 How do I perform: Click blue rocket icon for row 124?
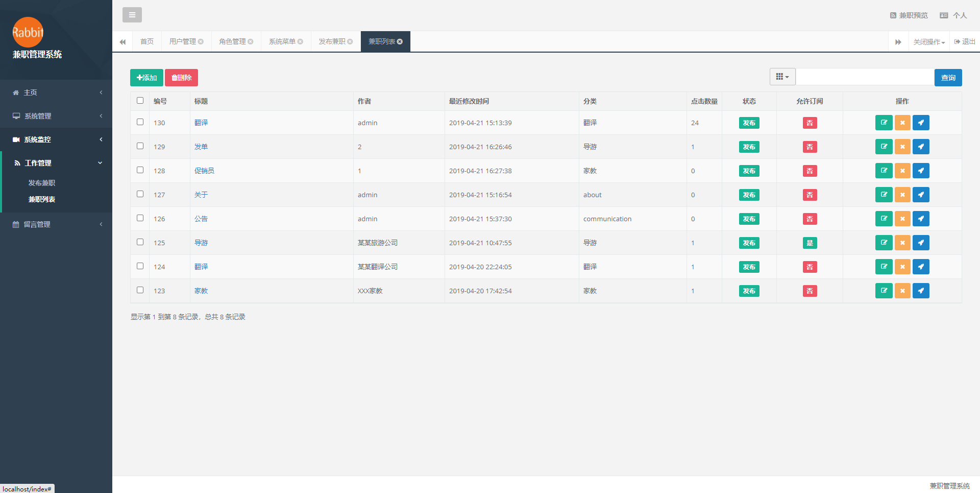click(921, 267)
